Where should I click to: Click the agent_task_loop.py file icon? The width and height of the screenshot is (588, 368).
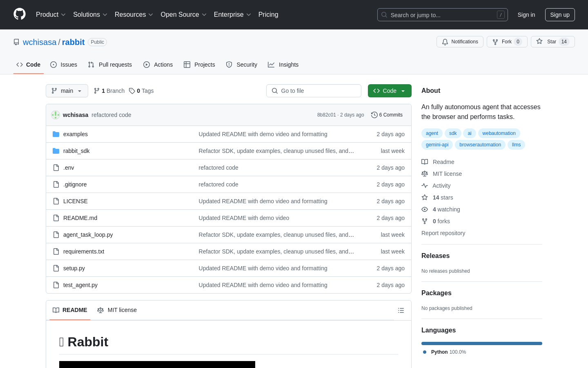click(x=56, y=235)
